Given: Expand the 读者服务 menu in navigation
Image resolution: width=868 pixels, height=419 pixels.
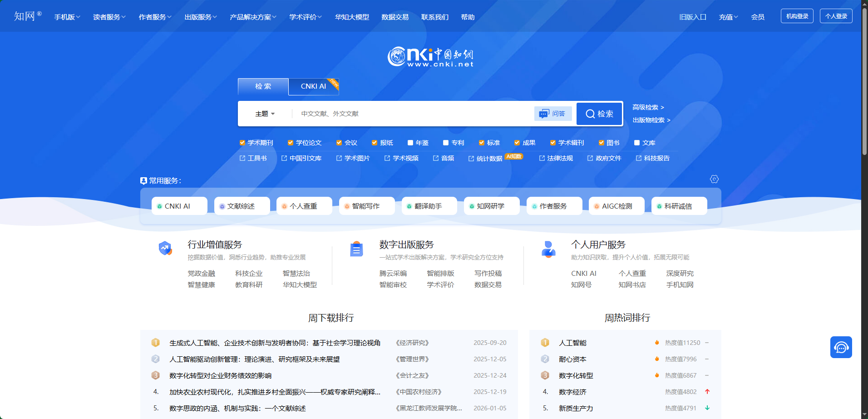Looking at the screenshot, I should coord(109,17).
